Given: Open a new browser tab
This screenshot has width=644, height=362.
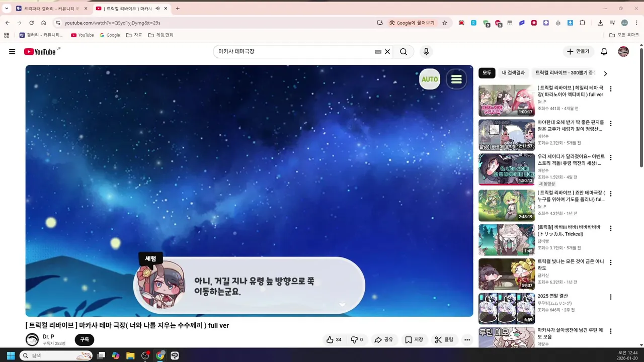Looking at the screenshot, I should pyautogui.click(x=178, y=9).
